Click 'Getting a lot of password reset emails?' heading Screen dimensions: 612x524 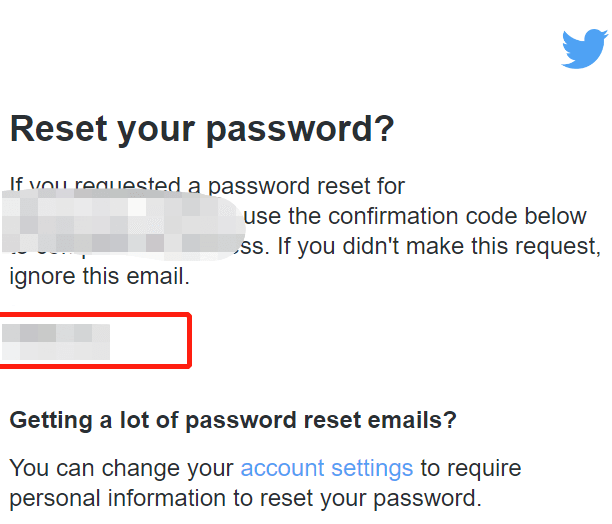(233, 420)
